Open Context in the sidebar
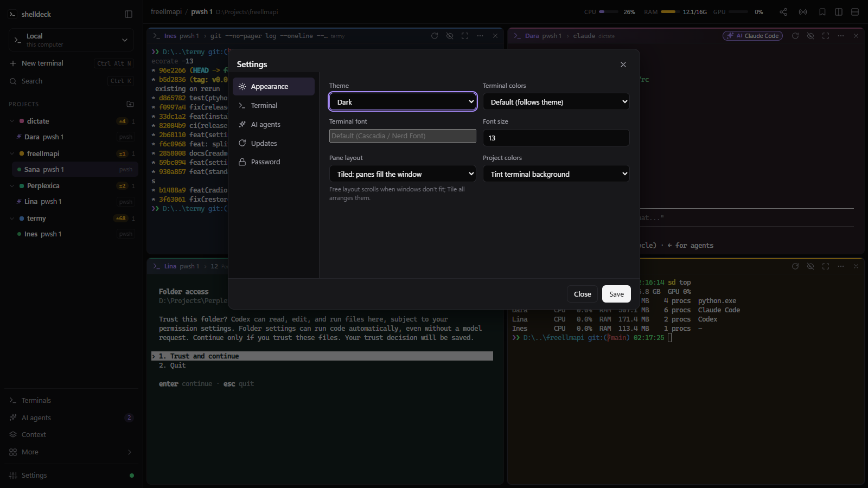868x488 pixels. (71, 434)
